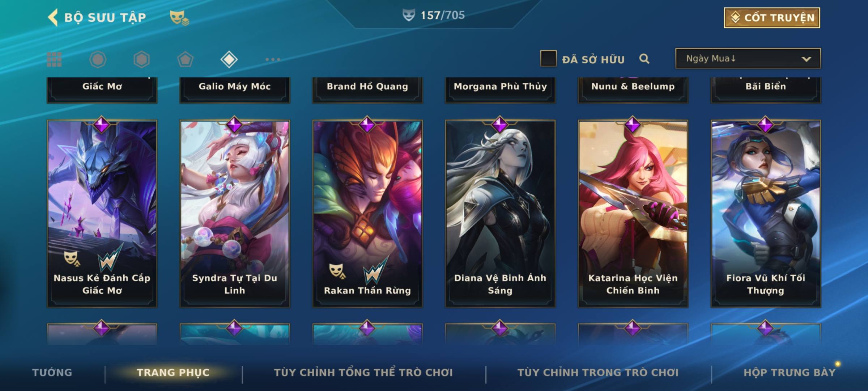868x391 pixels.
Task: Select the all-skins grid filter icon
Action: pos(54,59)
